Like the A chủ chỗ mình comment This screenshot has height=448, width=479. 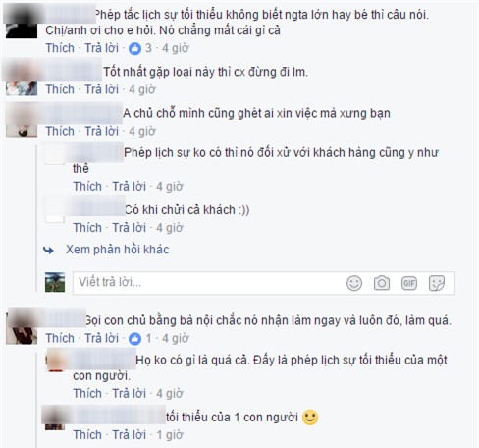(x=60, y=131)
